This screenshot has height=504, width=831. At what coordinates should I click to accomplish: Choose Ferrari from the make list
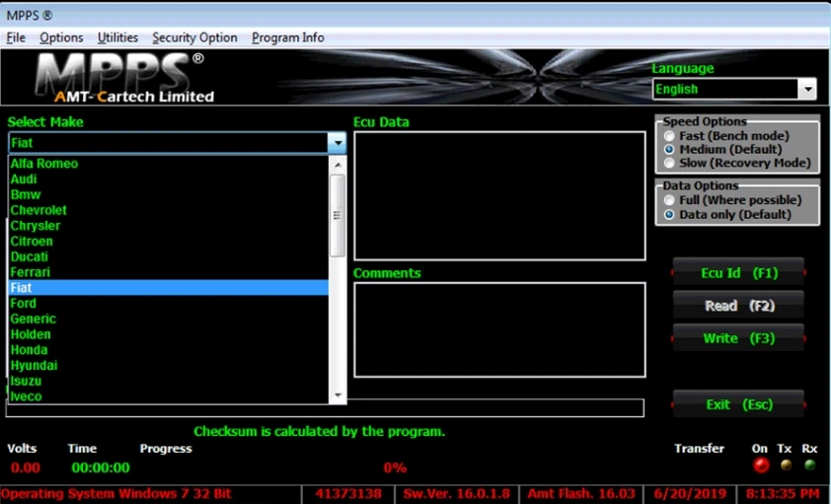pyautogui.click(x=169, y=272)
